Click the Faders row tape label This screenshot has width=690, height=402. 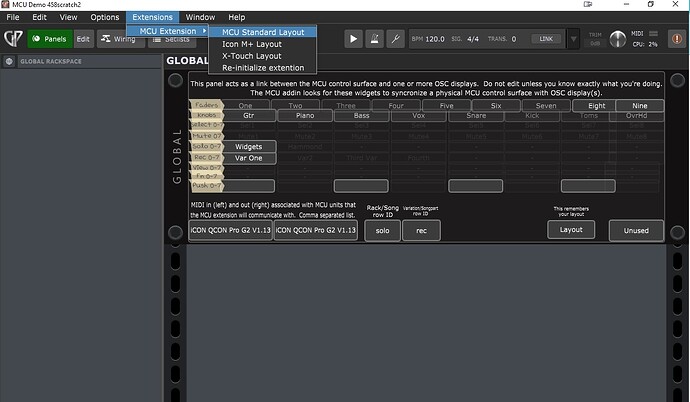[x=206, y=105]
